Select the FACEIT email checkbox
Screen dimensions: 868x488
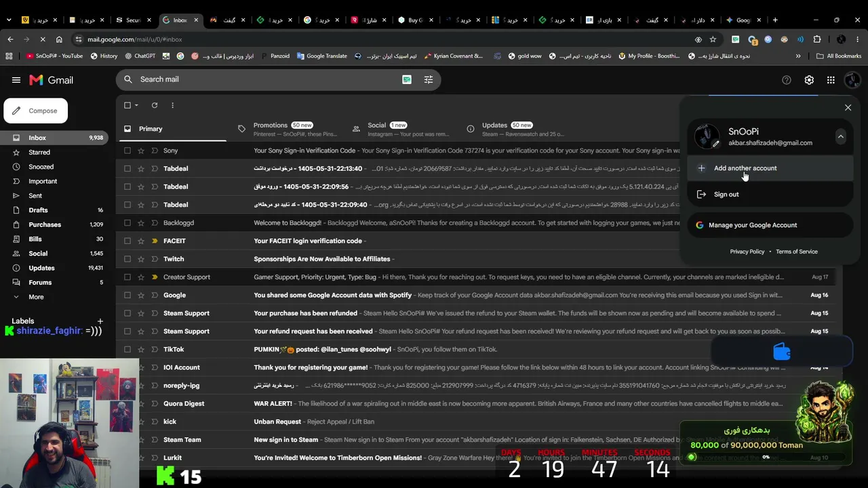127,241
